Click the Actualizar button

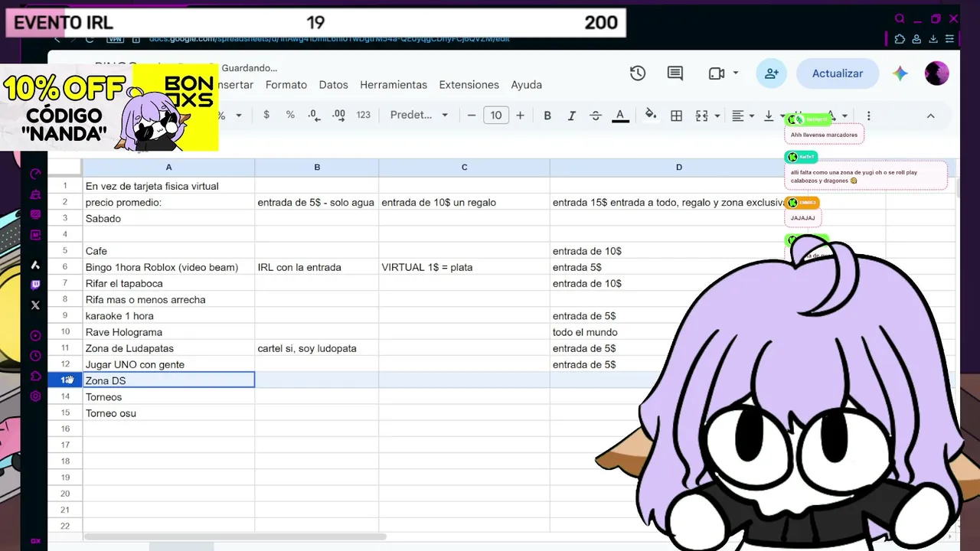tap(838, 73)
